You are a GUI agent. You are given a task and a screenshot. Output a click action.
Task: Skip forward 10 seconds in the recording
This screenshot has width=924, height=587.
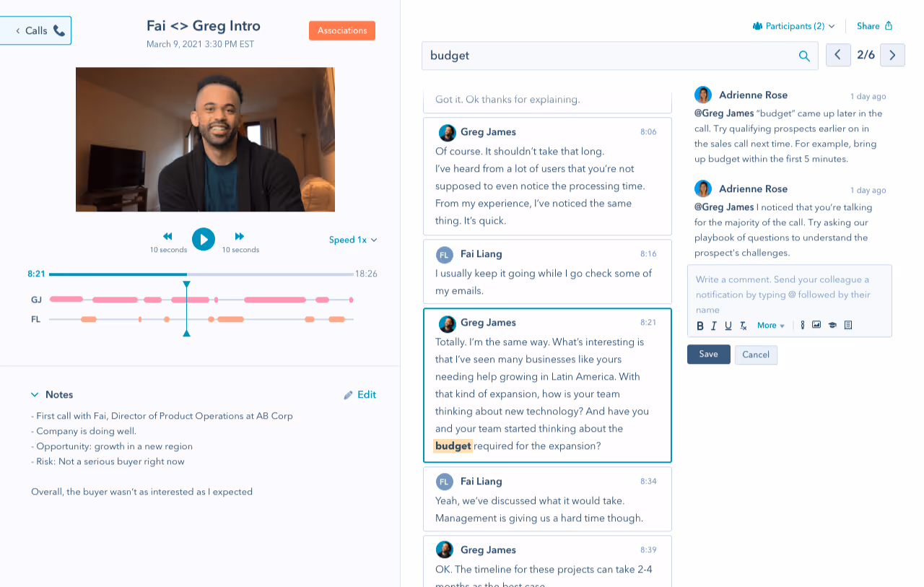point(240,235)
